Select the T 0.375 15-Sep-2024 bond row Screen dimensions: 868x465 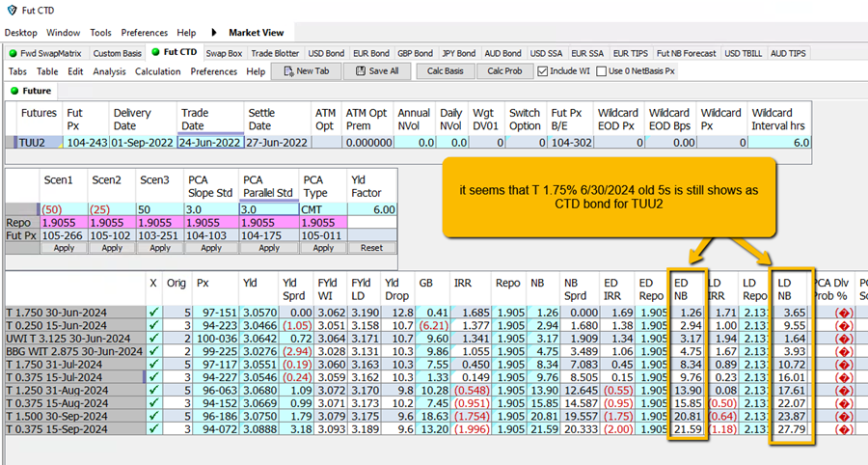76,429
